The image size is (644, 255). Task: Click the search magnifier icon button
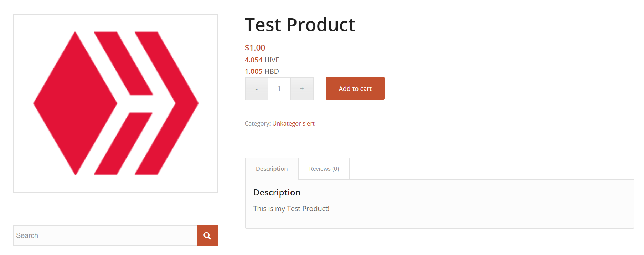point(207,235)
